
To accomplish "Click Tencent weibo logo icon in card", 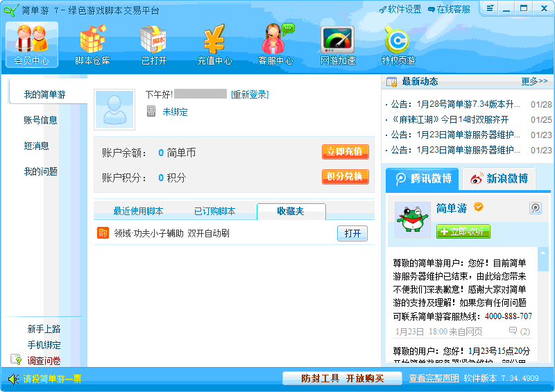I will [536, 208].
